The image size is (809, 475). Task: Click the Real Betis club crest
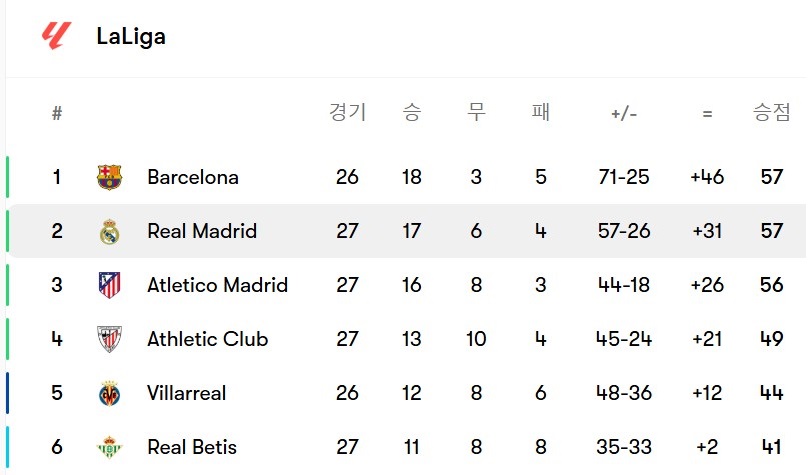[109, 447]
